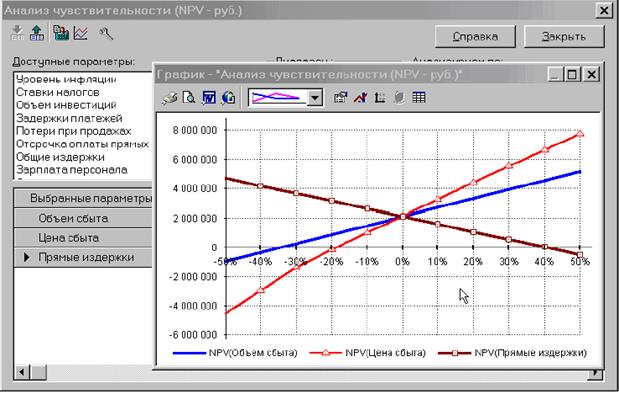Click the Справка button
Screen dimensions: 619x394
(x=475, y=37)
